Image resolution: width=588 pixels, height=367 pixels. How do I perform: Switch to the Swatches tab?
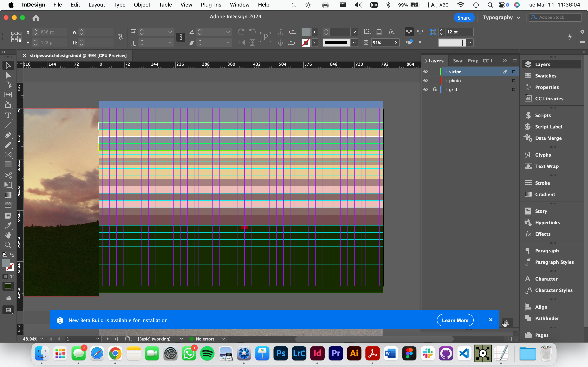pyautogui.click(x=458, y=61)
